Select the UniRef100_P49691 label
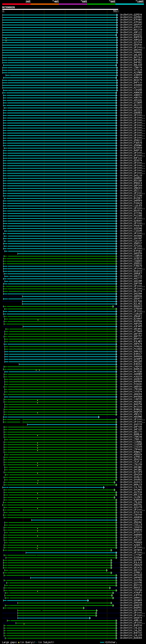 (x=131, y=53)
